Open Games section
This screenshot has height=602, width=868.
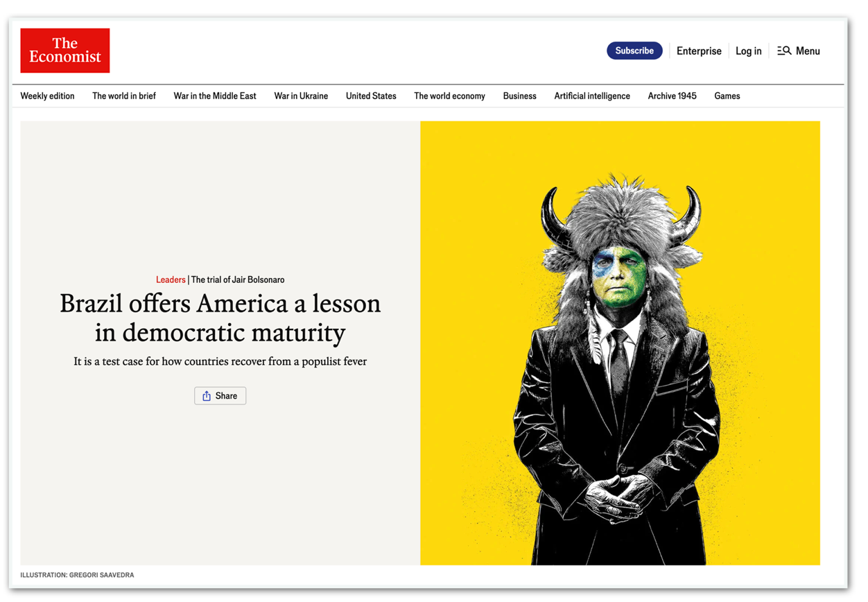coord(727,96)
